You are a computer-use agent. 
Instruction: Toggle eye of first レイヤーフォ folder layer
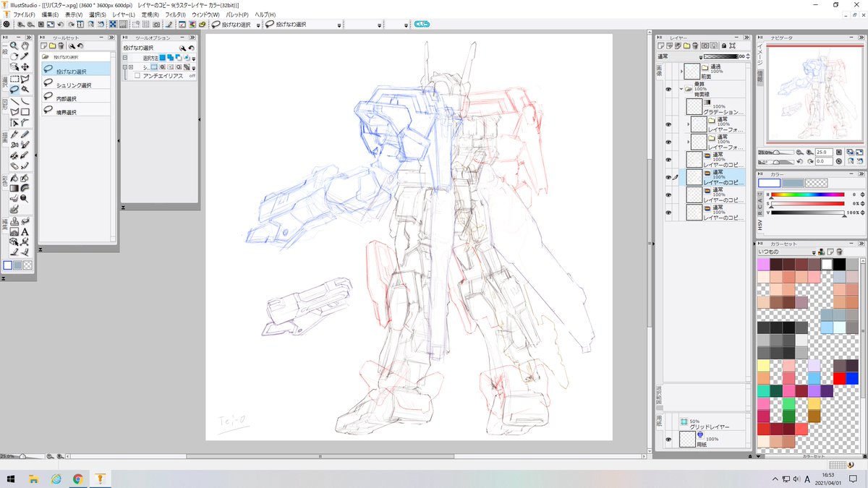pyautogui.click(x=668, y=124)
